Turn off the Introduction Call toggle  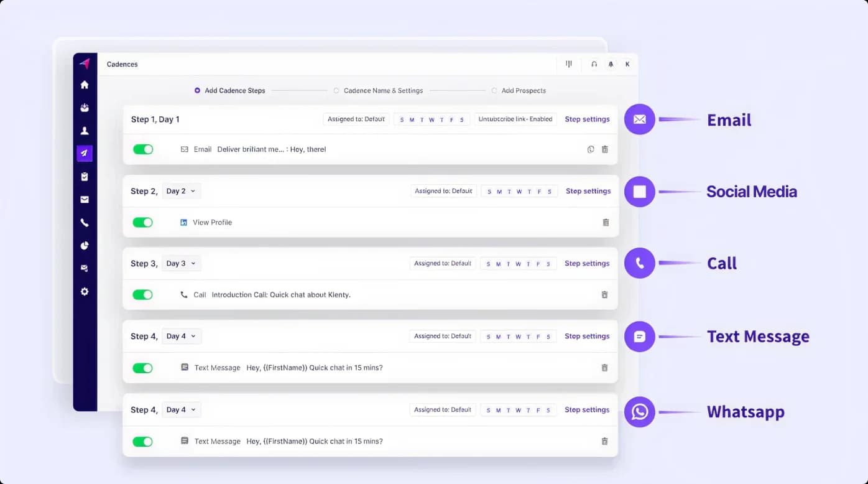pos(143,295)
